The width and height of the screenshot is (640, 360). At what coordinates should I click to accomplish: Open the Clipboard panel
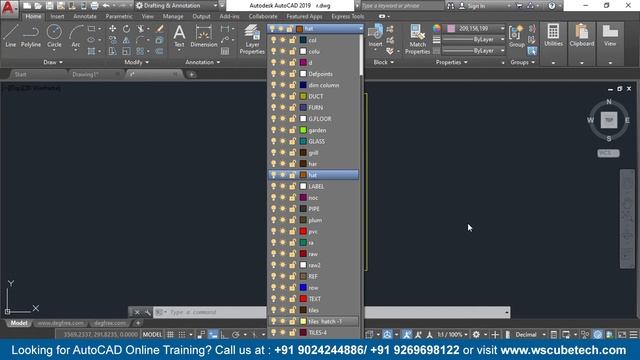(582, 36)
